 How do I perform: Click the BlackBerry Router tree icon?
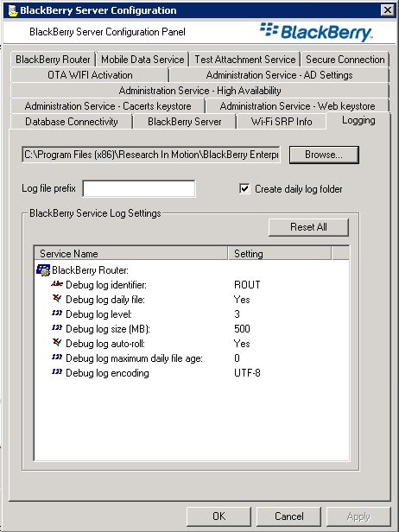43,270
